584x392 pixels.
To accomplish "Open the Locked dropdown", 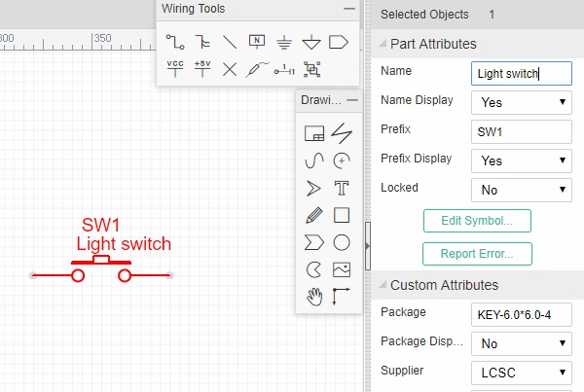I will tap(521, 190).
